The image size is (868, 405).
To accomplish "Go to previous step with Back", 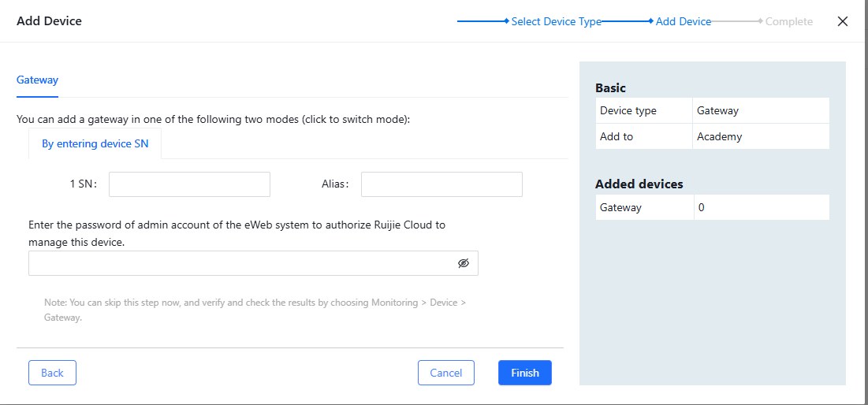I will click(x=52, y=373).
